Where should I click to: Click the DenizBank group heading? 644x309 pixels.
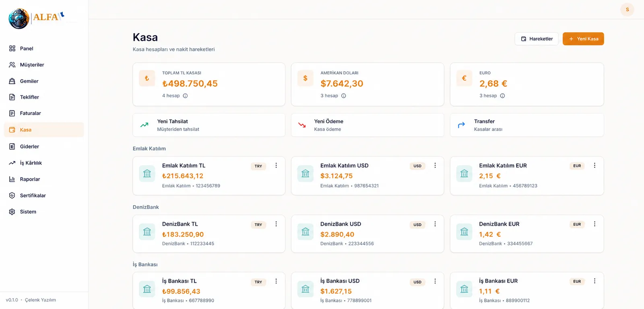coord(146,207)
